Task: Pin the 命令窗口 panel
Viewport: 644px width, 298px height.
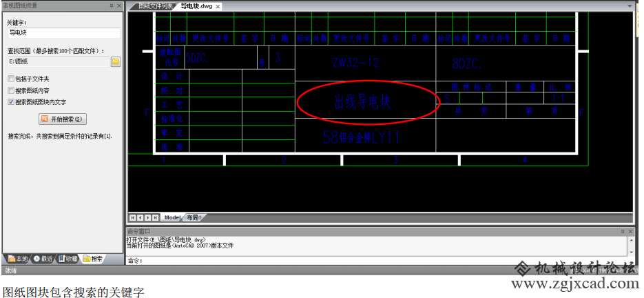Action: point(623,231)
